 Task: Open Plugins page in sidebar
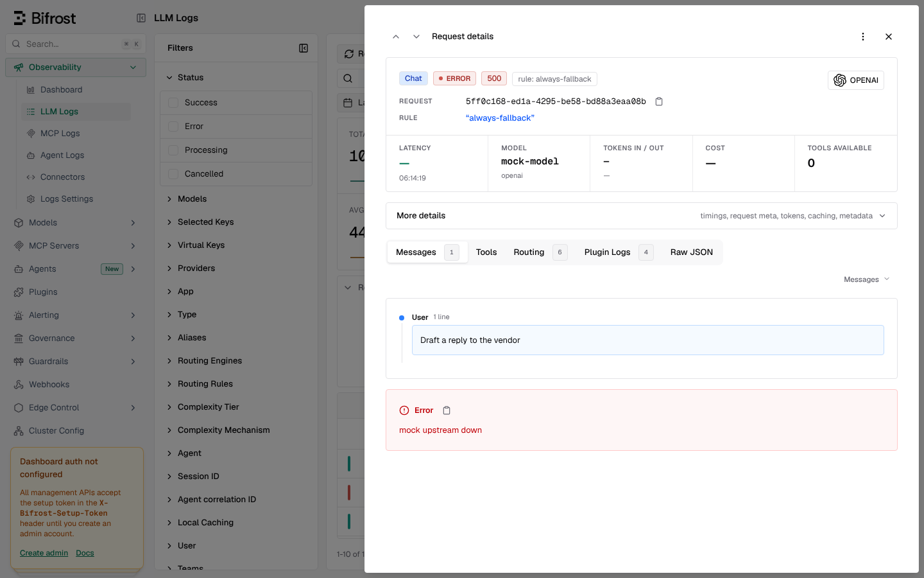(x=76, y=292)
